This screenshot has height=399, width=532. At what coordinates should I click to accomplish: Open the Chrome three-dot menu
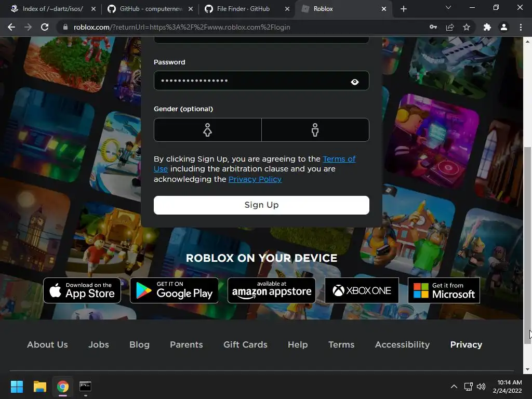(521, 27)
